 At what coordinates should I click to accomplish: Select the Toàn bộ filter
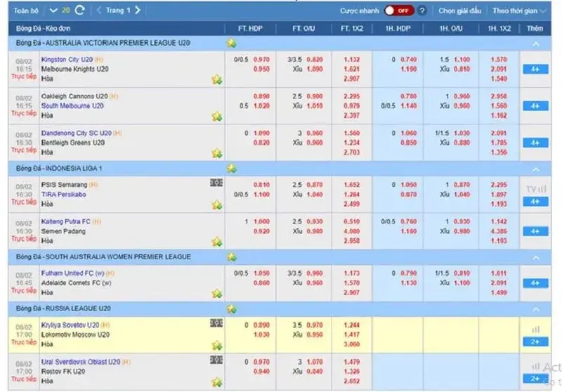26,11
